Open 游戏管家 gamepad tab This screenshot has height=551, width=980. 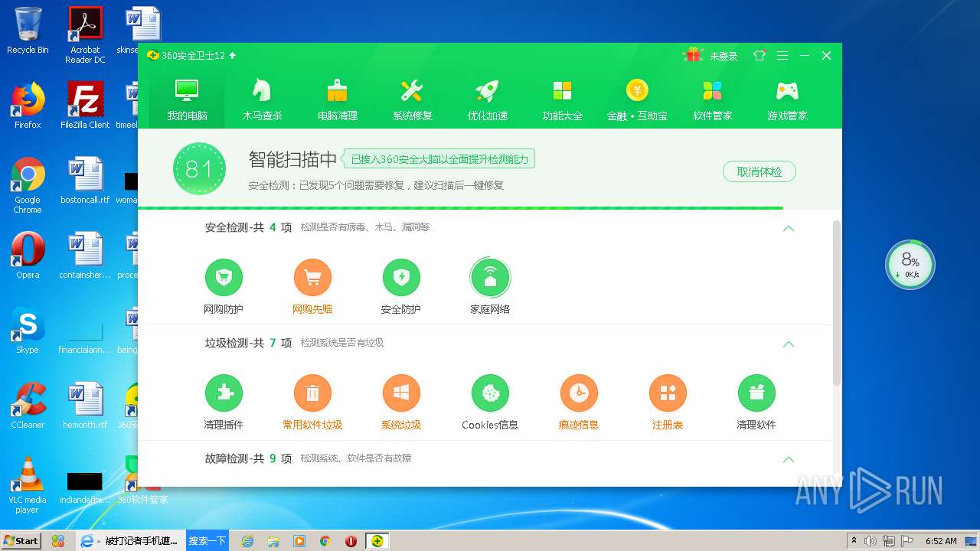[x=787, y=99]
